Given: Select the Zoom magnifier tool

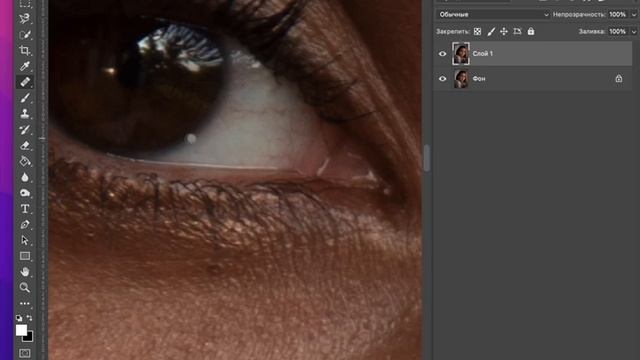Looking at the screenshot, I should (24, 287).
